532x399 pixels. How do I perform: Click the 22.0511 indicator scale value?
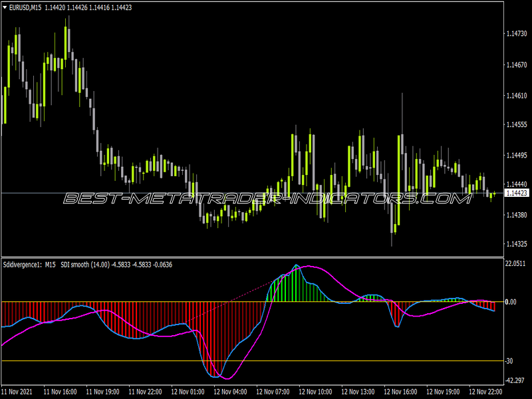515,263
